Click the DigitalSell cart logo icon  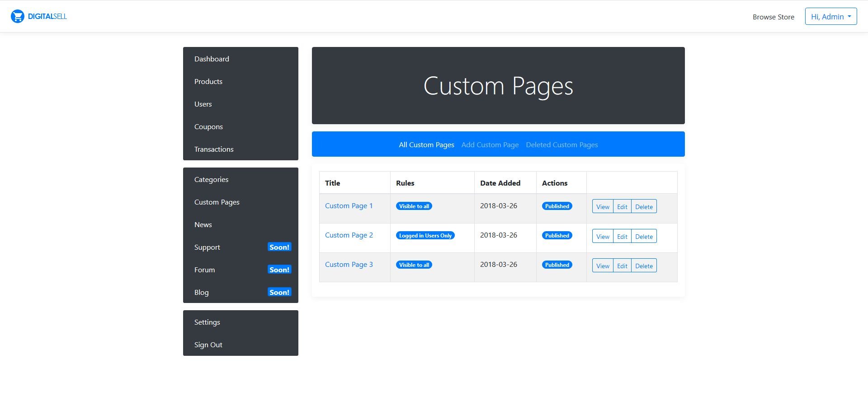point(17,16)
